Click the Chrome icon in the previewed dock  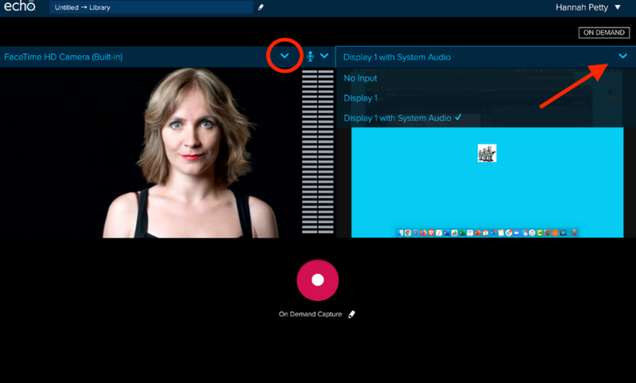coord(408,232)
